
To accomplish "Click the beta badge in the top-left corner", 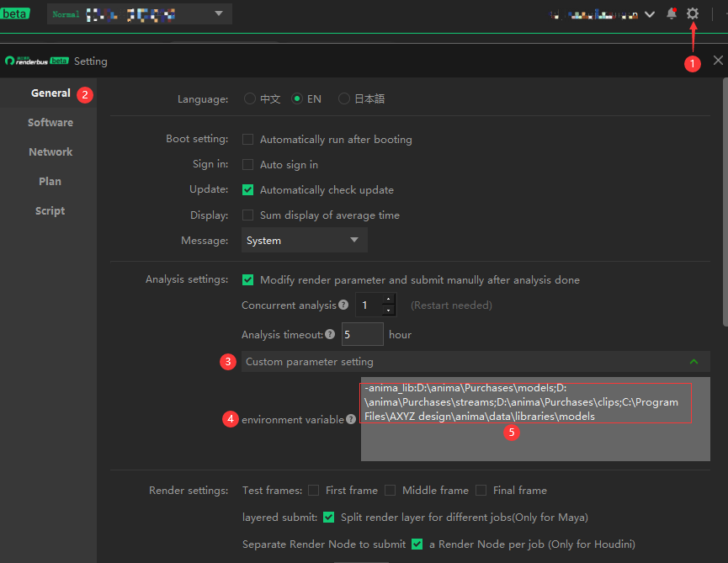I will [16, 13].
